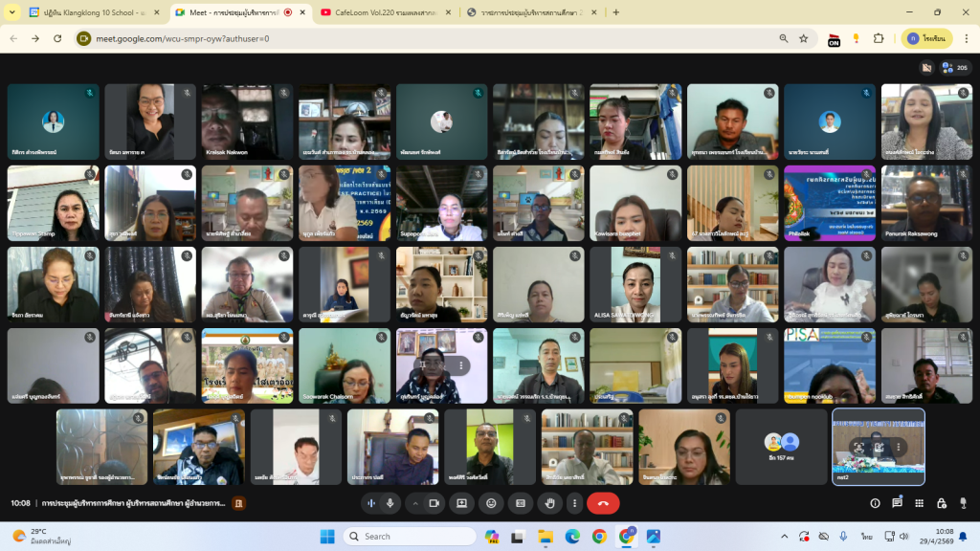Open the meeting details info icon
This screenshot has height=551, width=980.
coord(875,503)
